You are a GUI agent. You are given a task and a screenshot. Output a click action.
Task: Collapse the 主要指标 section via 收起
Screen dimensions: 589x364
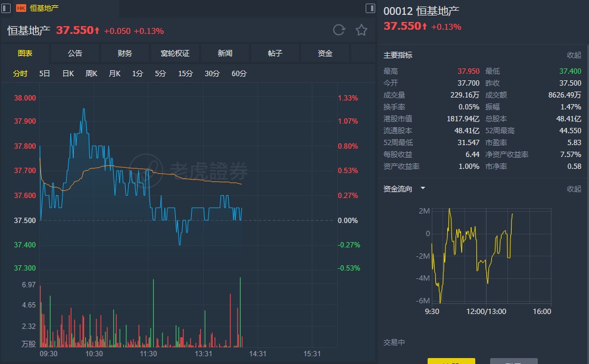tap(574, 55)
